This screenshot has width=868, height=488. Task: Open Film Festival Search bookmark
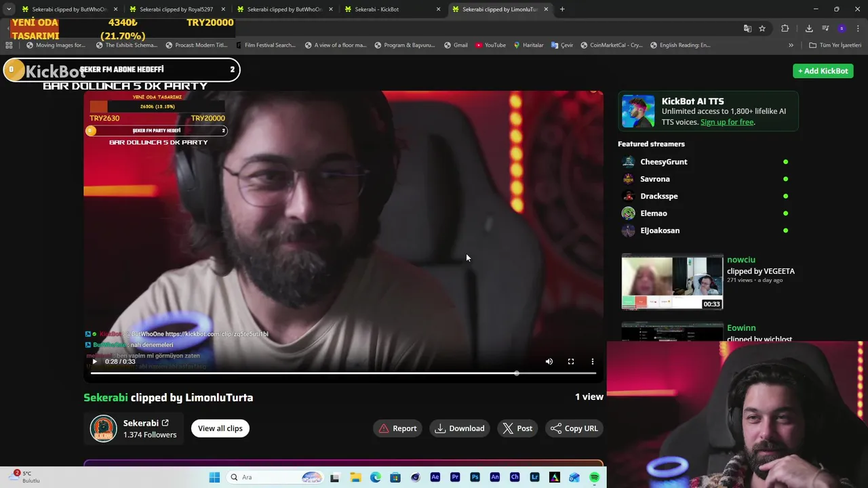266,45
